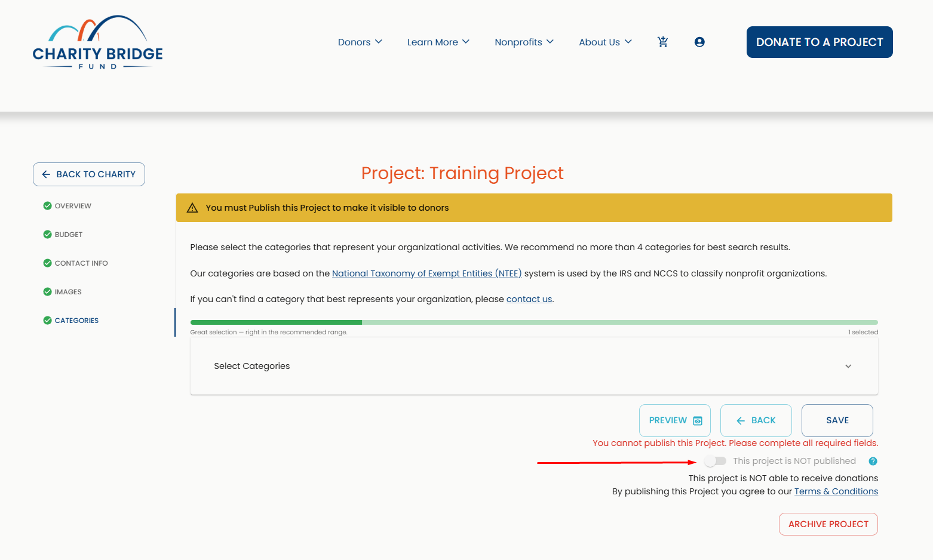The width and height of the screenshot is (933, 560).
Task: Click the Archive Project button
Action: pos(828,524)
